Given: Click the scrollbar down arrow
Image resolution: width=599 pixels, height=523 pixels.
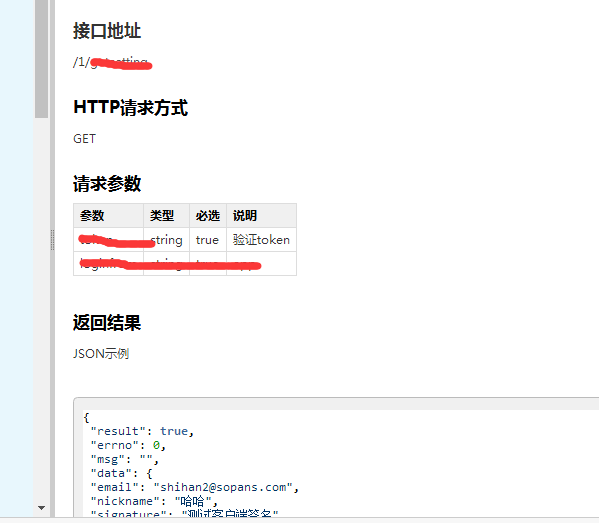Looking at the screenshot, I should pos(41,508).
